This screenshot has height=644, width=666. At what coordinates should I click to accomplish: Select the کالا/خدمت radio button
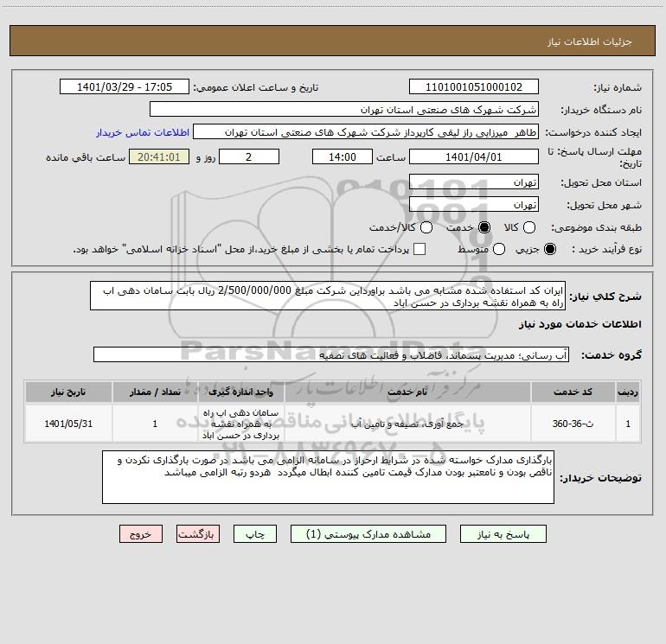pos(426,227)
